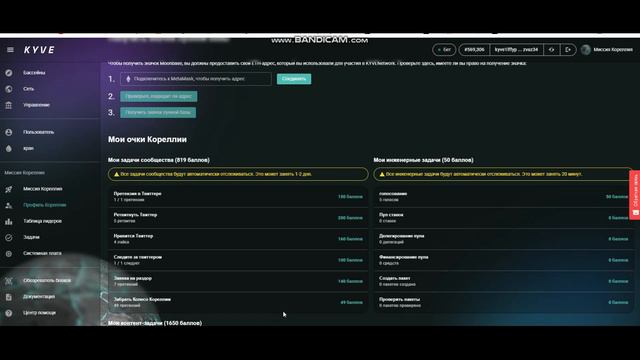This screenshot has height=360, width=640.
Task: Click the Создать пакет task row
Action: [x=504, y=281]
